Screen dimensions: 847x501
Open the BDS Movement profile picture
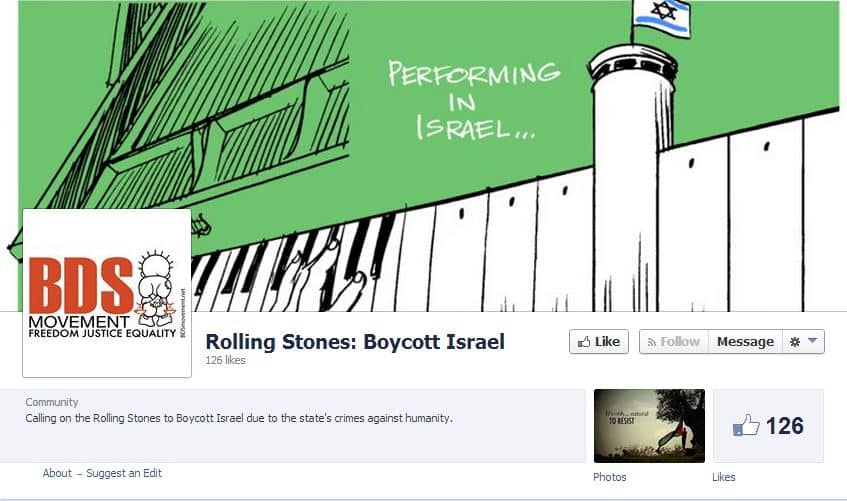[x=107, y=293]
